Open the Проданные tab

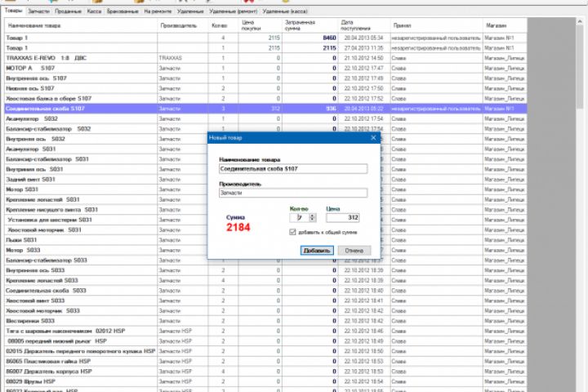pyautogui.click(x=68, y=11)
